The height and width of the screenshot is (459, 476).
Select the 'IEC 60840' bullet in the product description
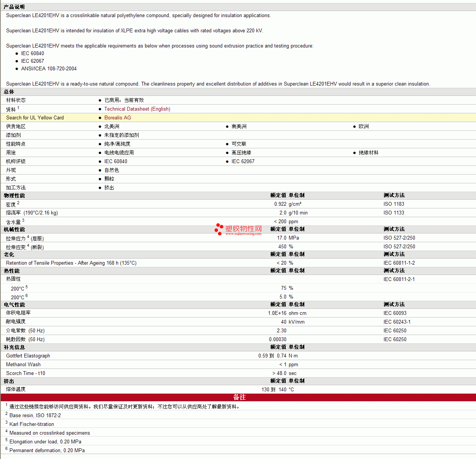[33, 53]
